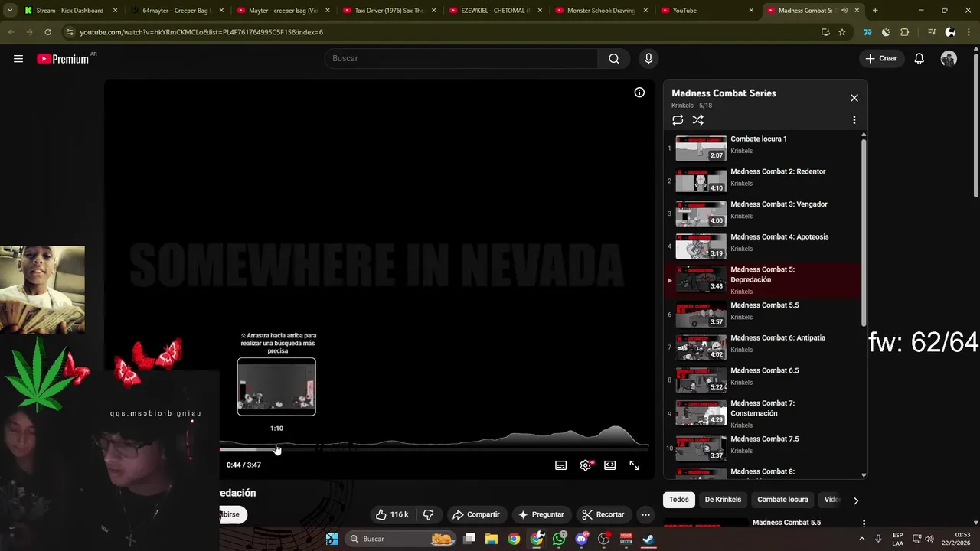Open the 7TV extension icon
The height and width of the screenshot is (551, 980).
pyautogui.click(x=867, y=32)
